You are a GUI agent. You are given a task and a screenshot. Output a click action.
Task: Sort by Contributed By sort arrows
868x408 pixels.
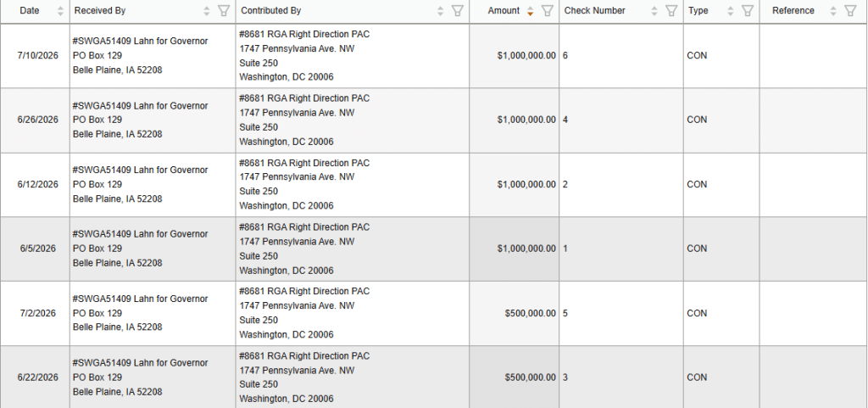(x=441, y=10)
